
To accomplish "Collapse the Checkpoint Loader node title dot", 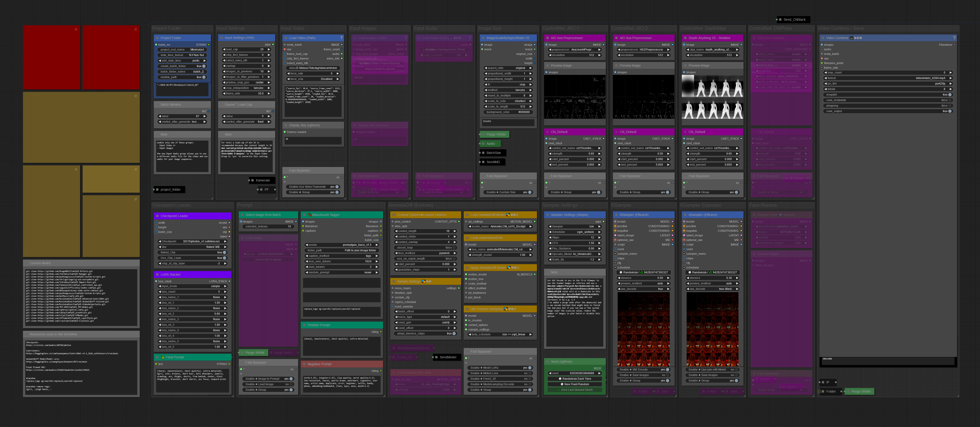I will (157, 216).
